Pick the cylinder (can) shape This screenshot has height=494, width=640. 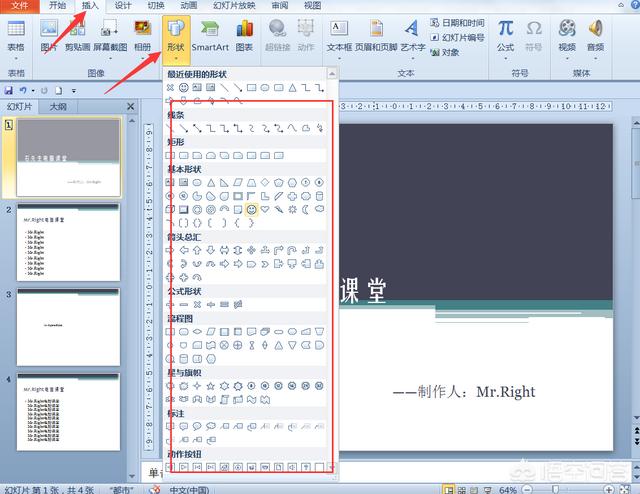319,196
